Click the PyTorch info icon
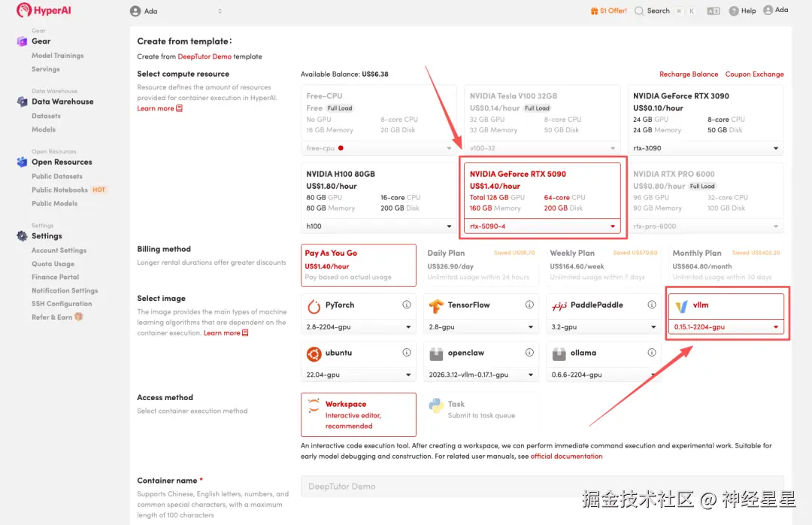Image resolution: width=812 pixels, height=525 pixels. tap(407, 305)
